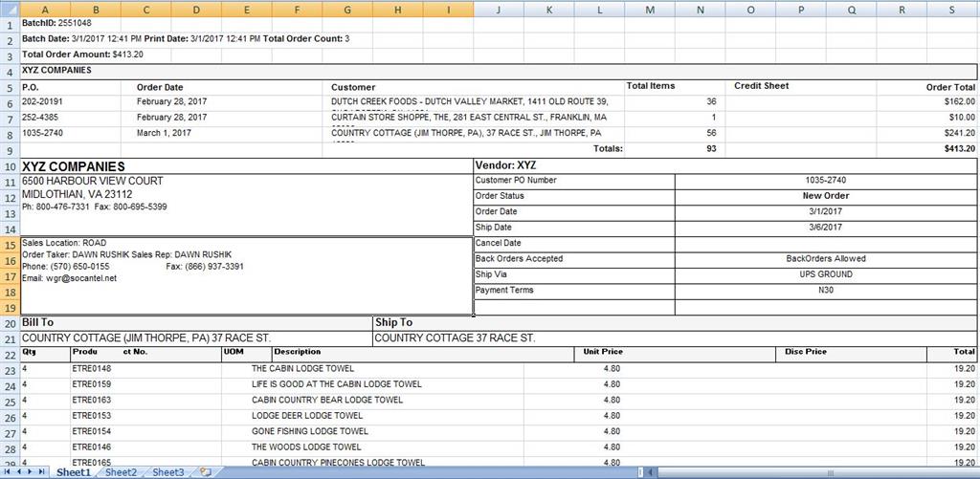The image size is (980, 479).
Task: Select product number ETRE0159
Action: [91, 384]
